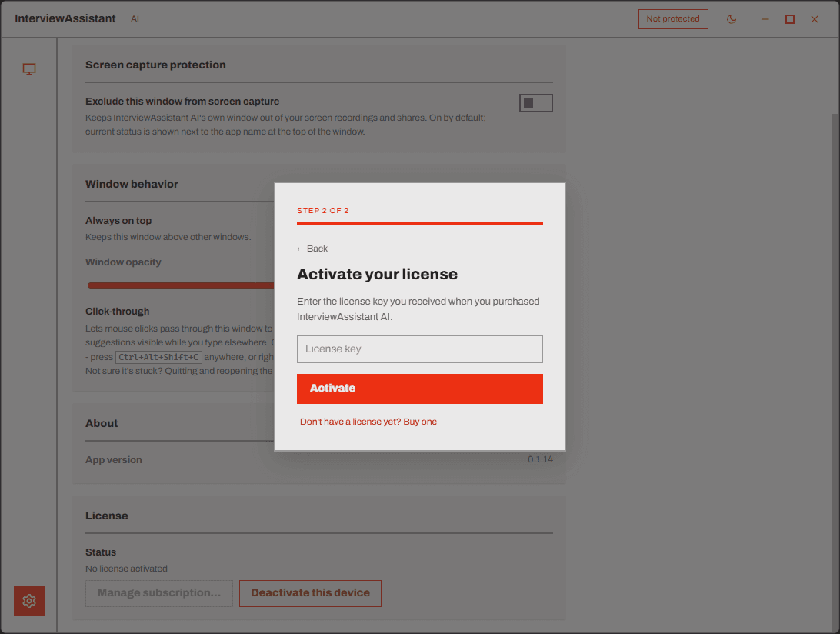Click Manage subscription button
This screenshot has width=840, height=634.
159,593
